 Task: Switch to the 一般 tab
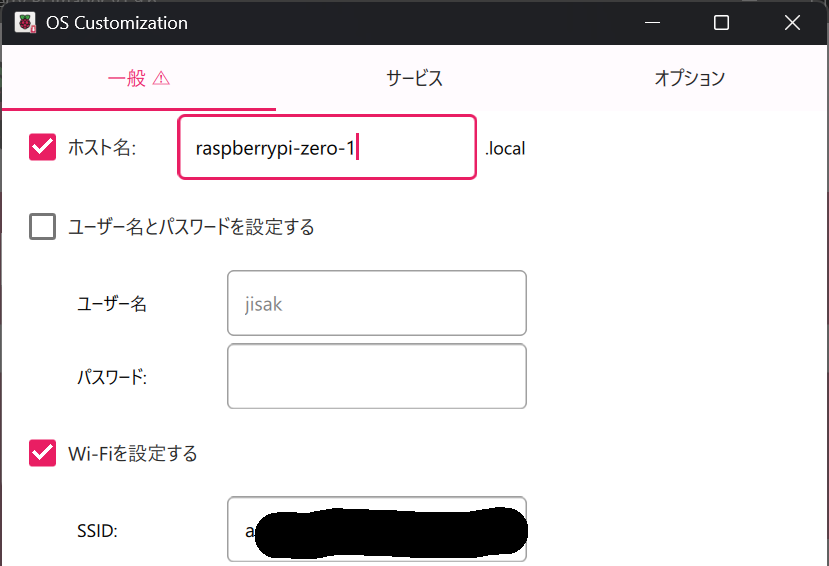(139, 78)
